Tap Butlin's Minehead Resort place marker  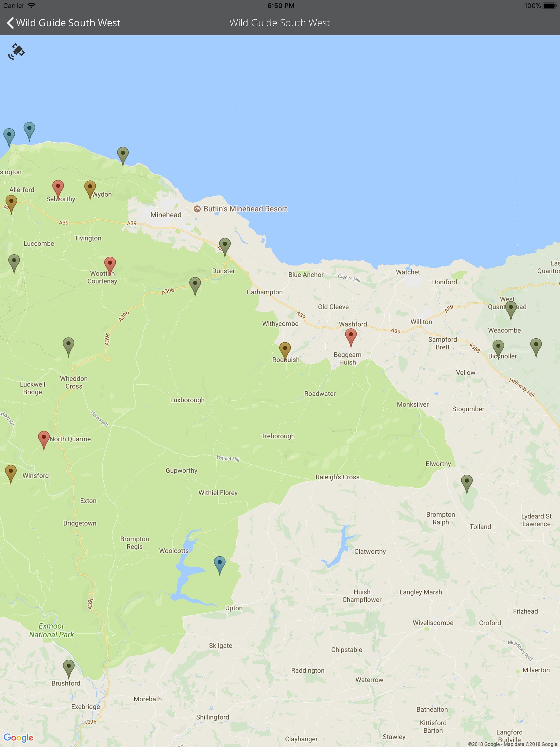pos(197,209)
